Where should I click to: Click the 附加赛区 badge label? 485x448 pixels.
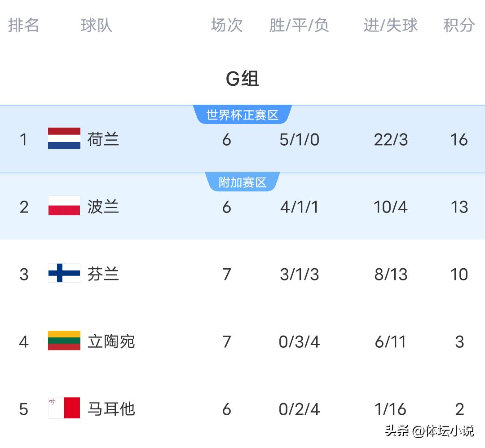pyautogui.click(x=242, y=182)
